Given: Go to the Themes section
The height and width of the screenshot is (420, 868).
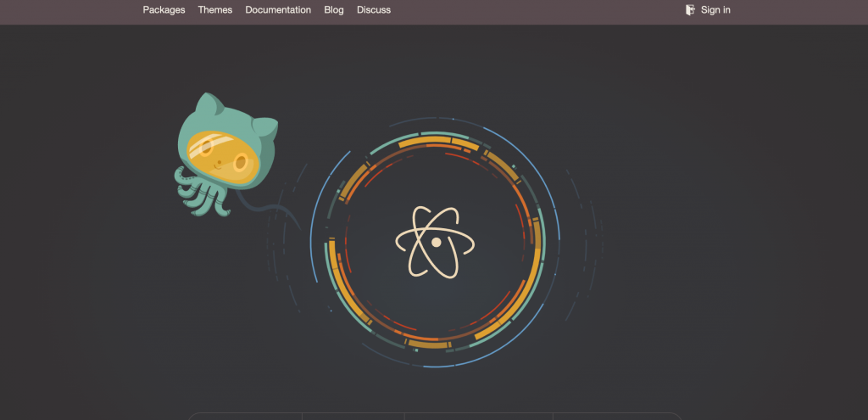Looking at the screenshot, I should click(x=215, y=10).
